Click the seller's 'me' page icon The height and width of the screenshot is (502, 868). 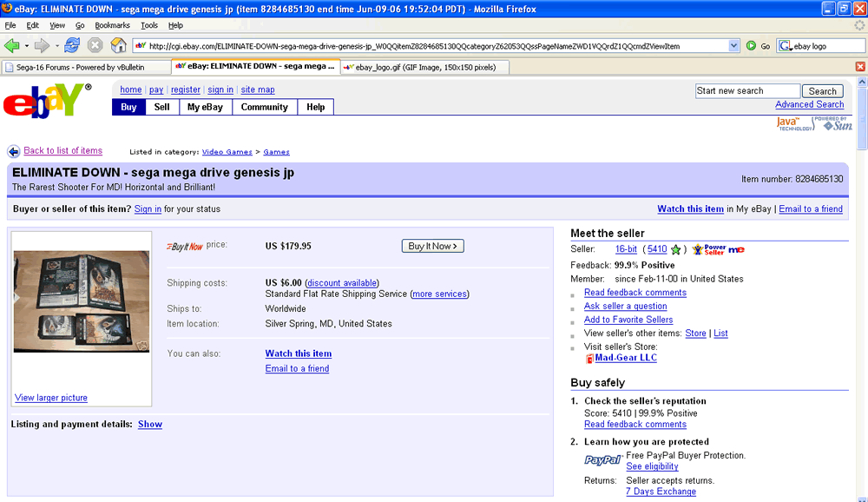click(x=736, y=250)
